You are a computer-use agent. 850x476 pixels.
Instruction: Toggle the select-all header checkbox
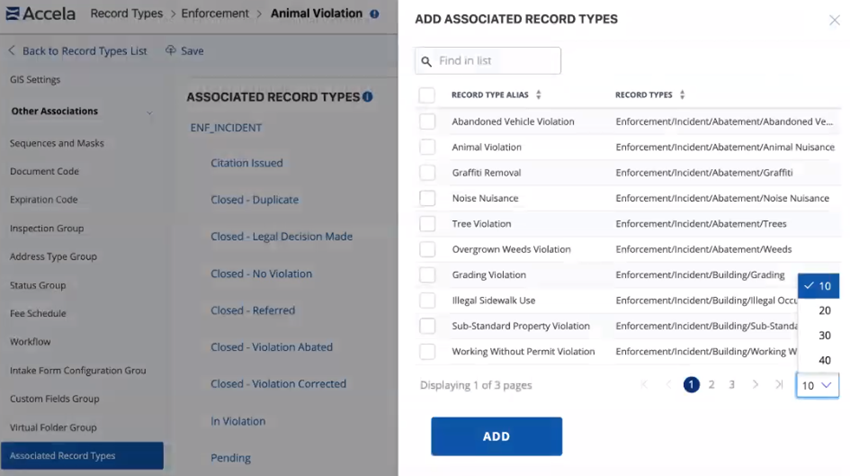tap(427, 95)
